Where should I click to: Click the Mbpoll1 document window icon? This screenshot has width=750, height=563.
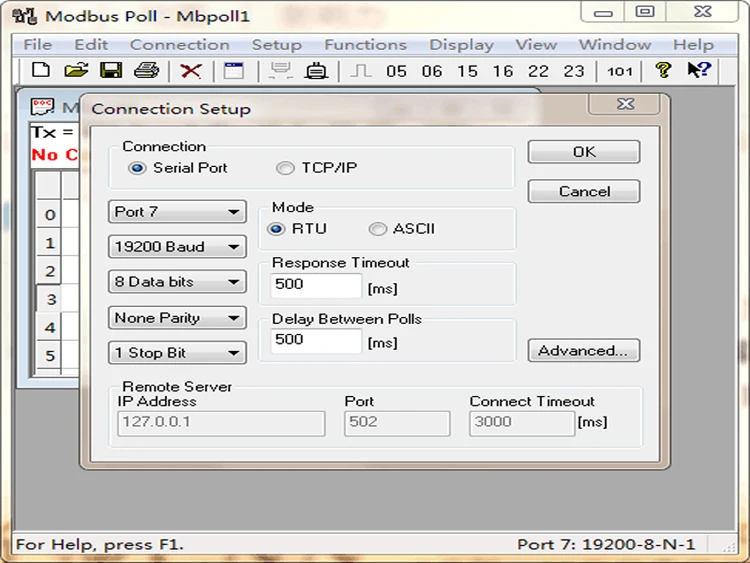(42, 107)
